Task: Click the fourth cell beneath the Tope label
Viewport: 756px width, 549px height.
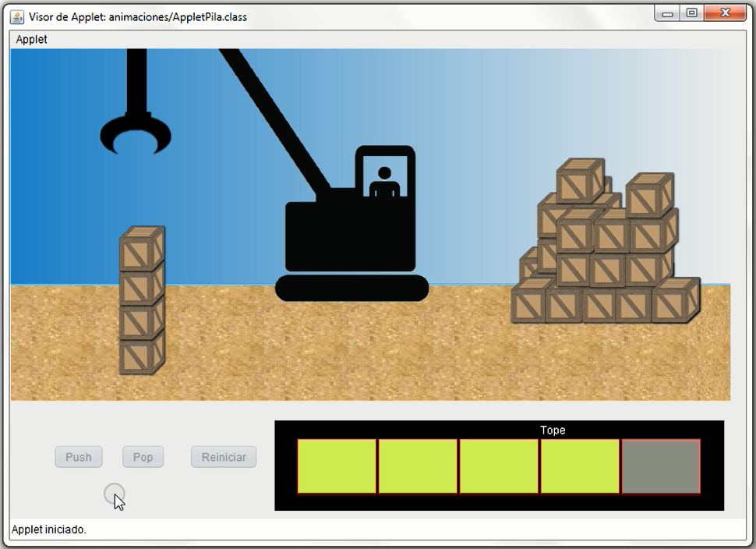Action: tap(580, 466)
